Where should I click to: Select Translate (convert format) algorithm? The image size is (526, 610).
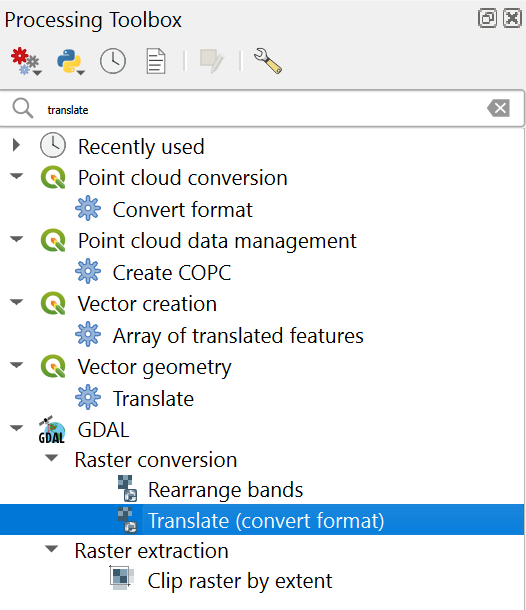coord(262,520)
